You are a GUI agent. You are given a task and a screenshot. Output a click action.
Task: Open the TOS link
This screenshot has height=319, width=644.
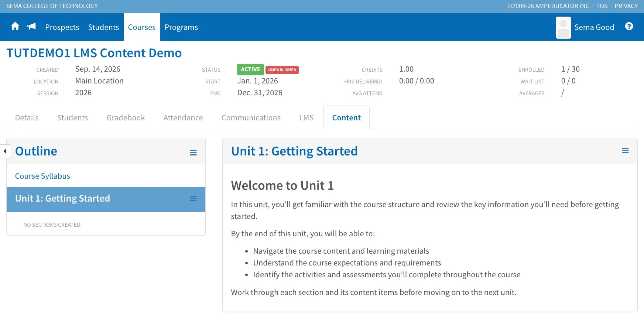click(x=602, y=6)
